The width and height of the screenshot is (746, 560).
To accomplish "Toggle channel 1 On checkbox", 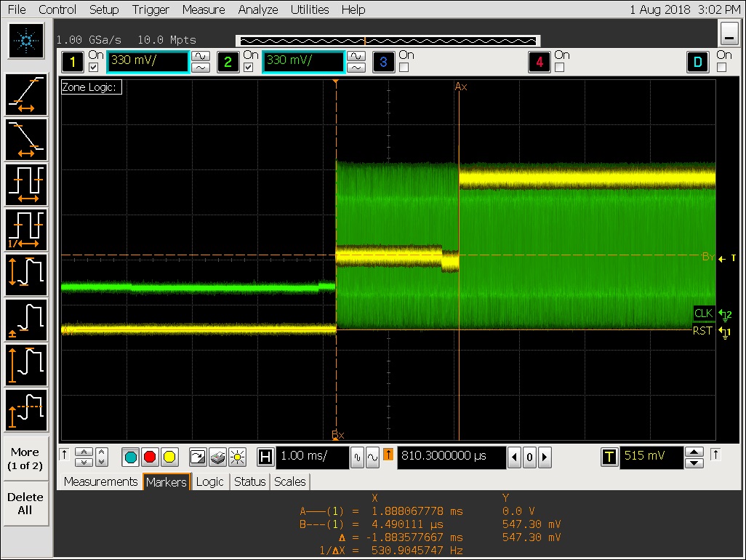I will [94, 68].
